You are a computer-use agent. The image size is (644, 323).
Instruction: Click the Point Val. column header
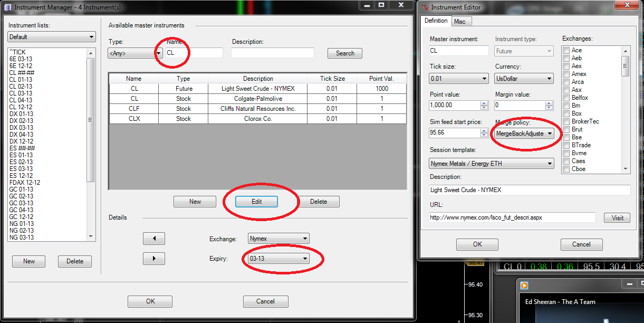click(382, 79)
